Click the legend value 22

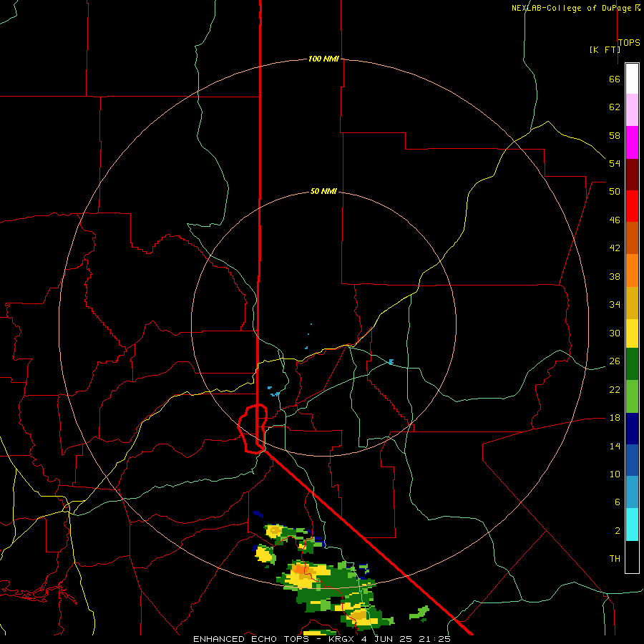coord(615,389)
